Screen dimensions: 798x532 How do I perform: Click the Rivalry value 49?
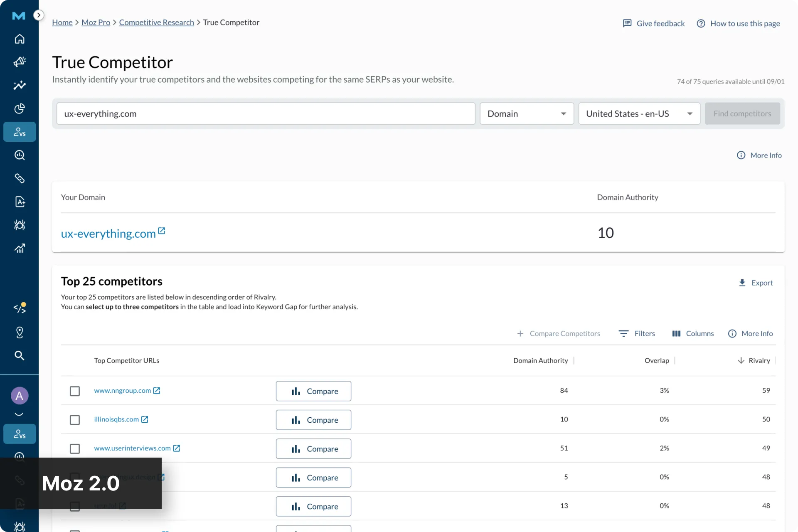(x=766, y=448)
